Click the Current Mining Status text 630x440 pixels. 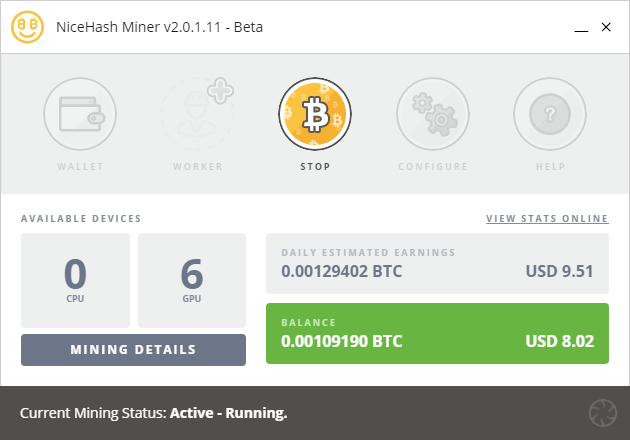pos(153,413)
